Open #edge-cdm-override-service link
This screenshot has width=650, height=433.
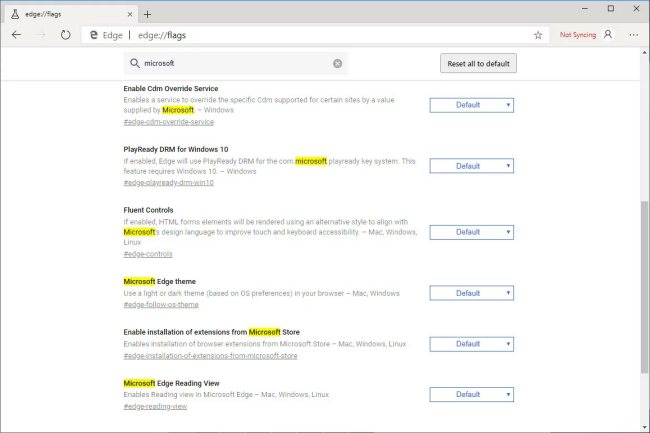point(169,122)
